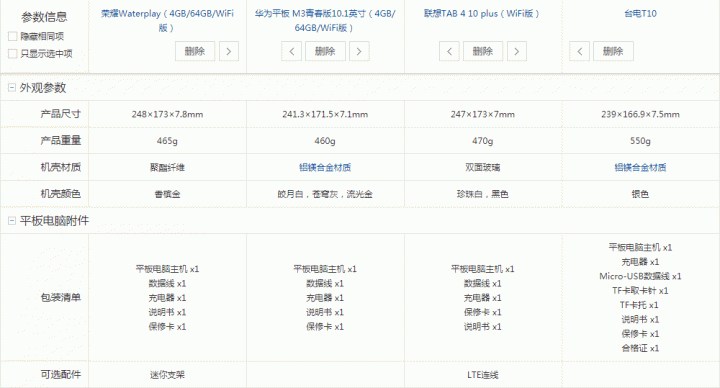Click the 470g weight cell

pos(483,141)
